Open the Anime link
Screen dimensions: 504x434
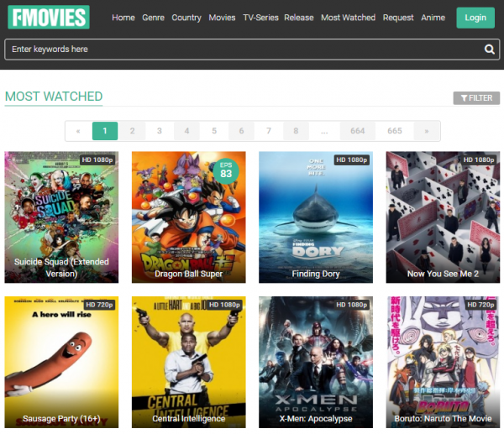433,18
